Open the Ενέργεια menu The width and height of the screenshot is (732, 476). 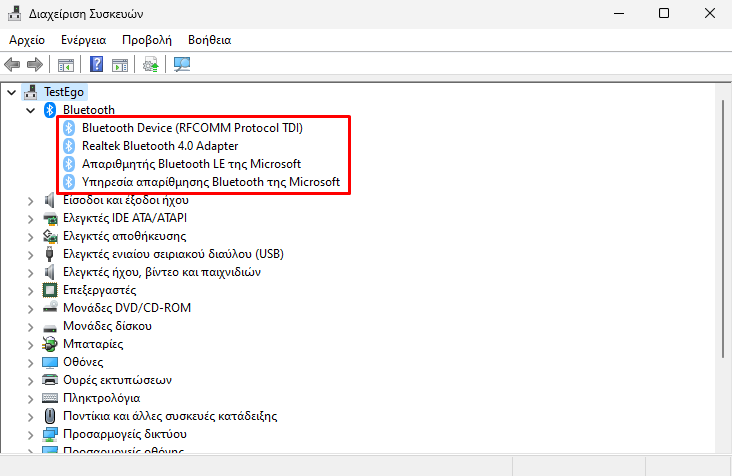coord(84,40)
